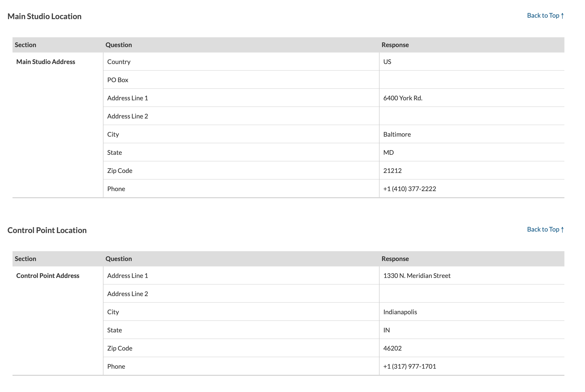
Task: Click the first Back to Top link
Action: click(x=545, y=15)
